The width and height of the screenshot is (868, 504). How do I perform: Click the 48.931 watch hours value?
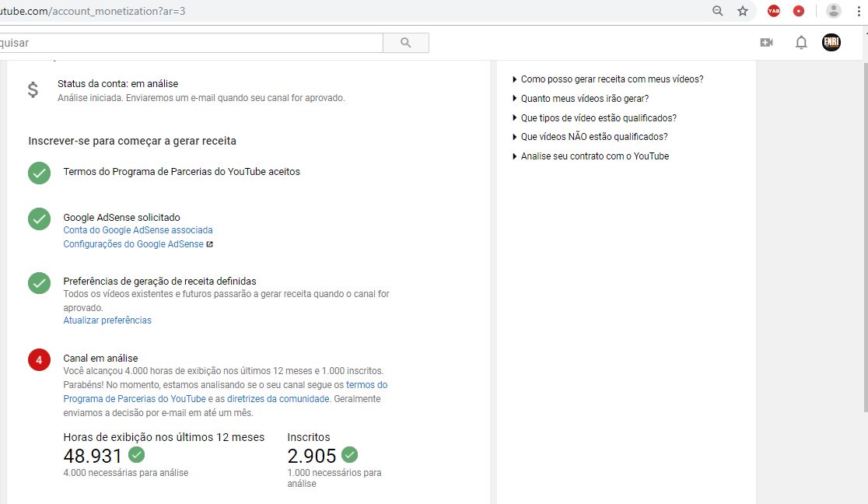[93, 456]
